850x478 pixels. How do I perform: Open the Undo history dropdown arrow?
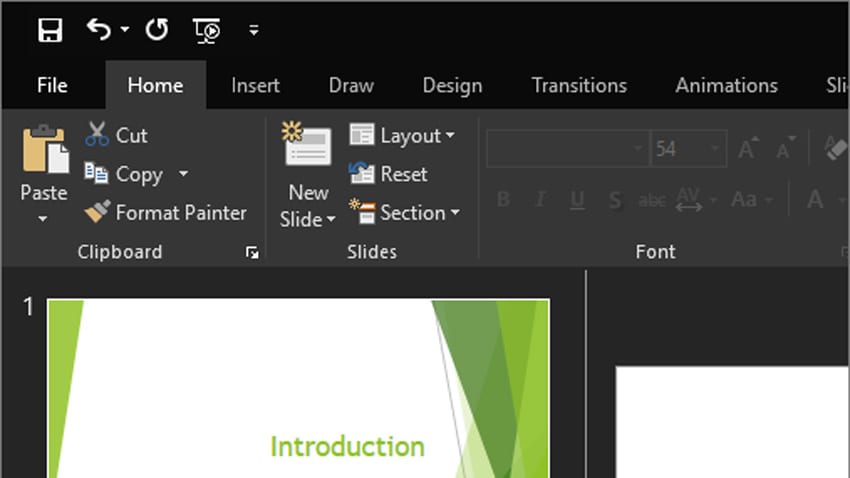click(125, 29)
